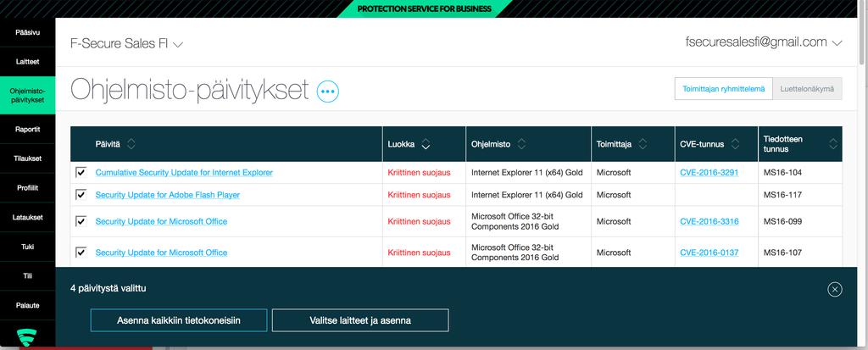Sort by the Toimittaja column arrows

(643, 144)
